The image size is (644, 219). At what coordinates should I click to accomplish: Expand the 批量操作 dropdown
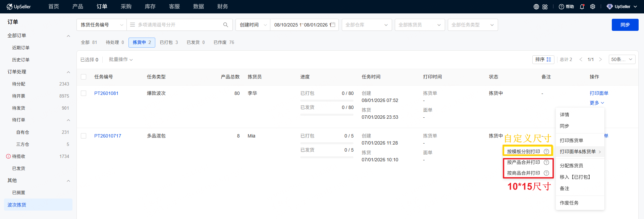pyautogui.click(x=121, y=59)
